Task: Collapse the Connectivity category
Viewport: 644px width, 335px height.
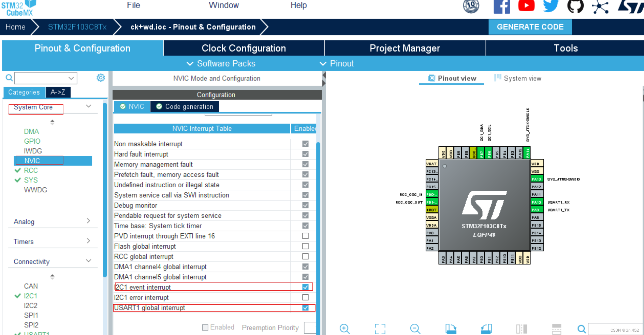Action: pos(88,261)
